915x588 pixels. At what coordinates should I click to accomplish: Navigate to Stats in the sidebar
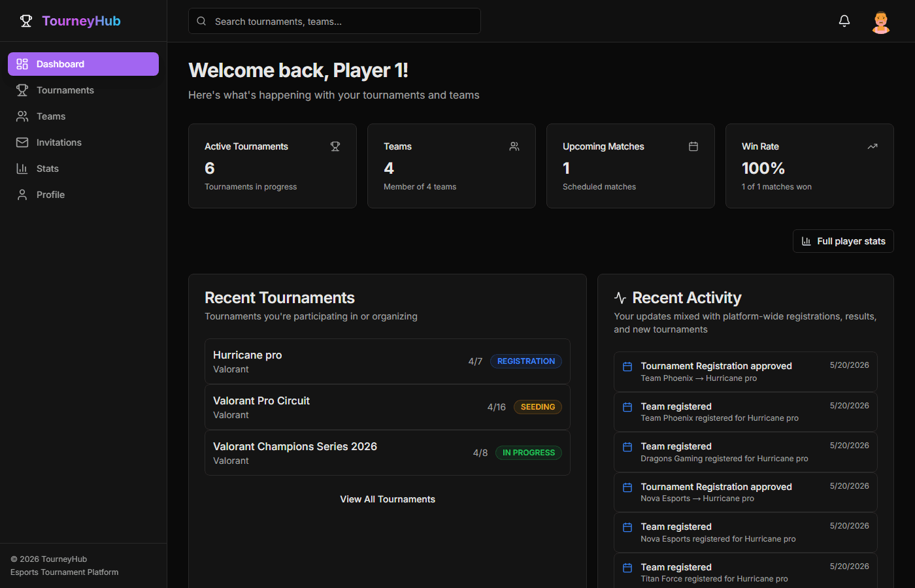coord(83,169)
